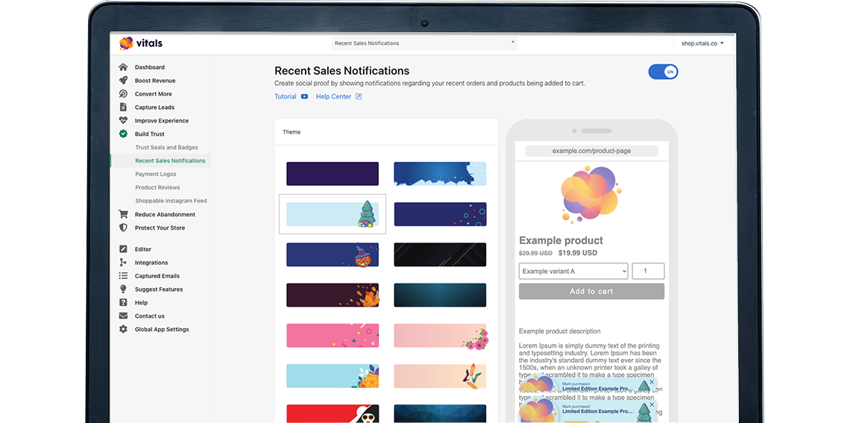Click the Reduce Abandonment cart icon
Image resolution: width=868 pixels, height=423 pixels.
pyautogui.click(x=123, y=215)
